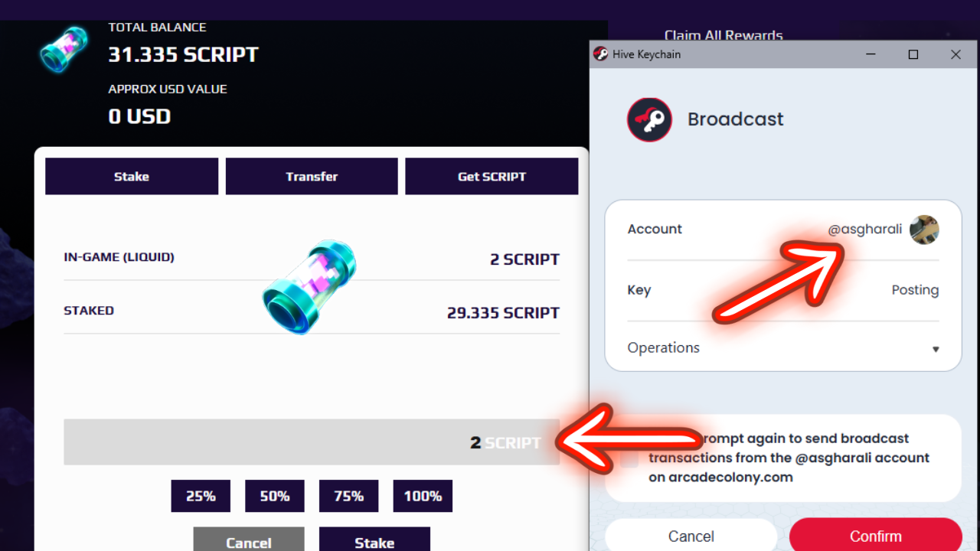The image size is (980, 551).
Task: Click the SCRIPT canister icon beside Total Balance
Action: (x=64, y=50)
